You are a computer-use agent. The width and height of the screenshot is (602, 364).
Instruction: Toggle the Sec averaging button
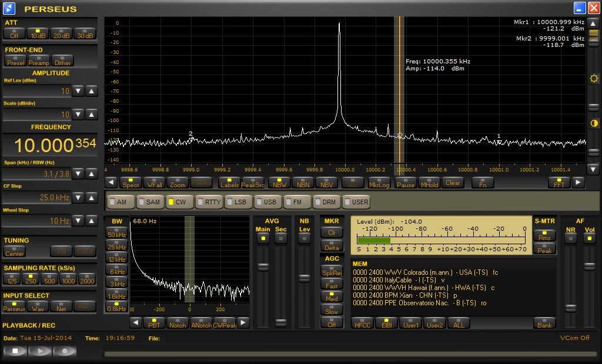click(x=280, y=238)
